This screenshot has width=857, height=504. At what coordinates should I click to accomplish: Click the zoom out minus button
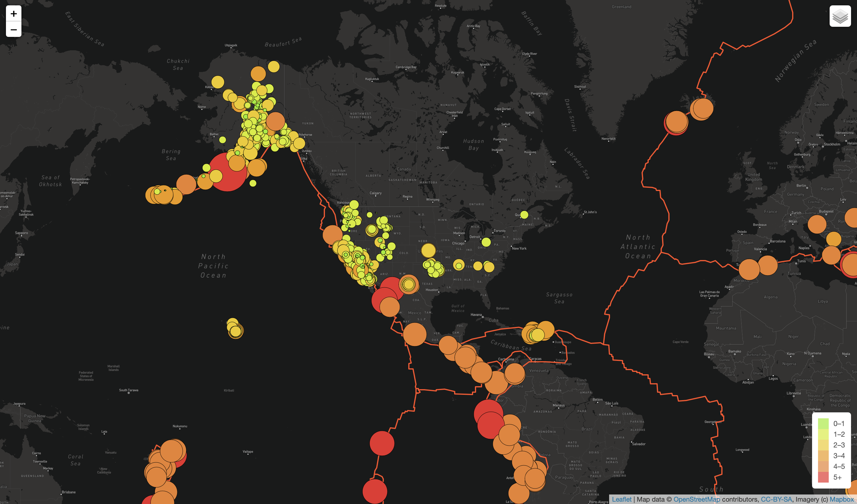[x=14, y=29]
